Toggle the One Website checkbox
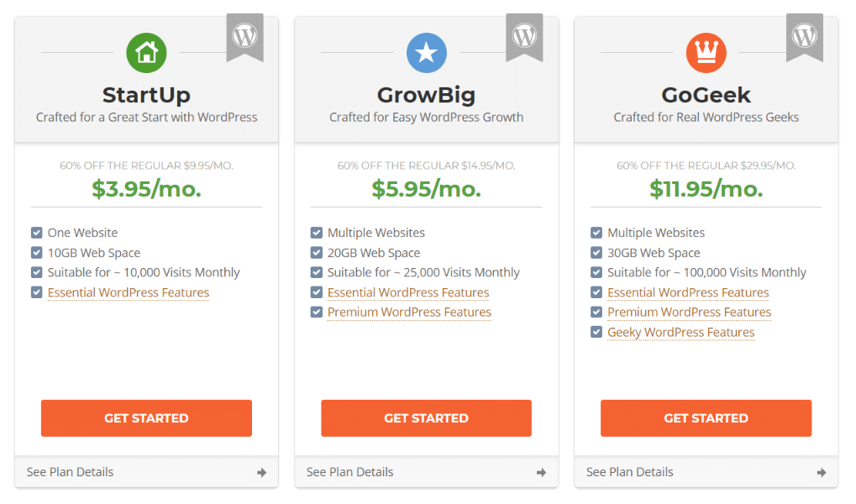 (37, 233)
